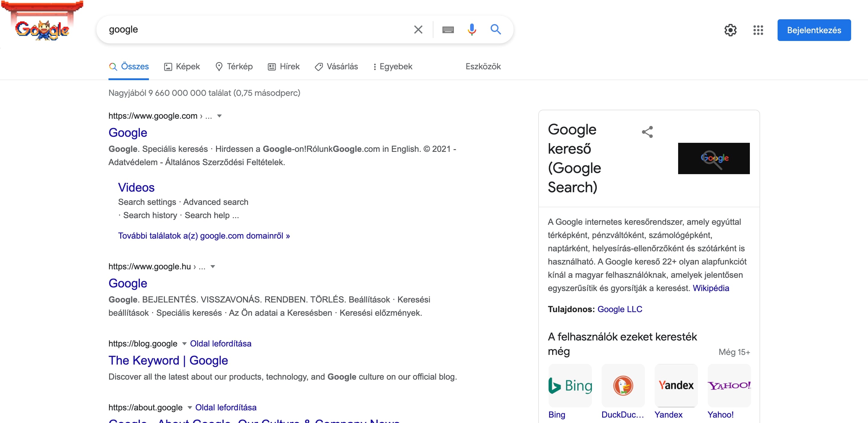Screen dimensions: 868x423
Task: Clear the search box with the X icon
Action: [418, 30]
